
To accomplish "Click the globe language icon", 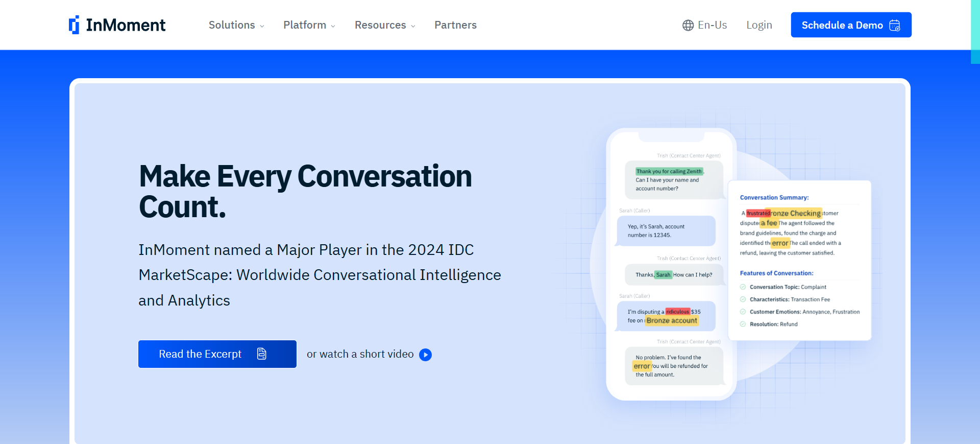I will pyautogui.click(x=688, y=25).
